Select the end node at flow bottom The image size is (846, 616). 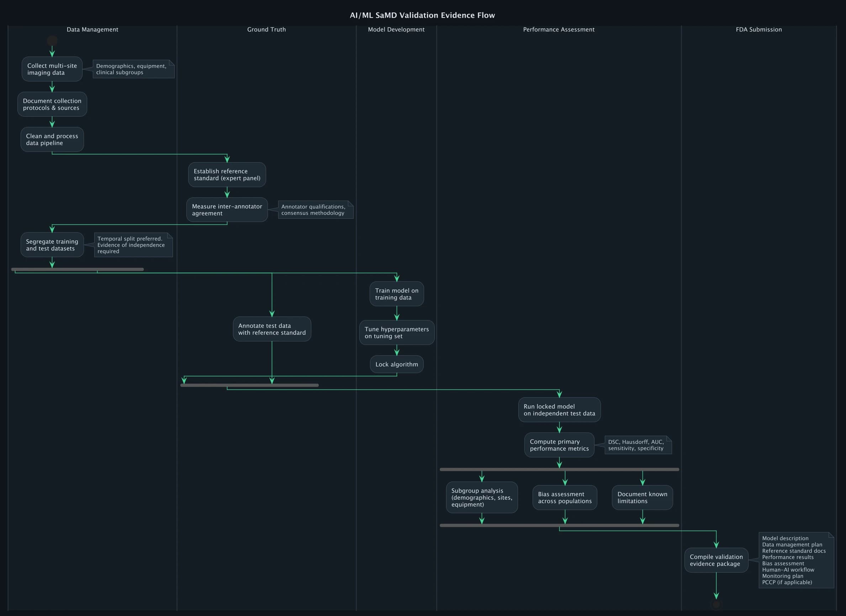(x=716, y=602)
